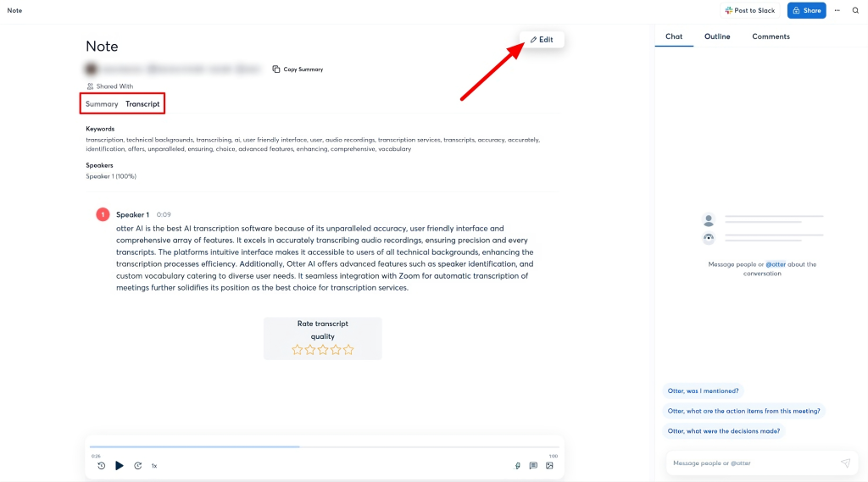Rate transcript one star
This screenshot has height=482, width=868.
click(x=298, y=350)
